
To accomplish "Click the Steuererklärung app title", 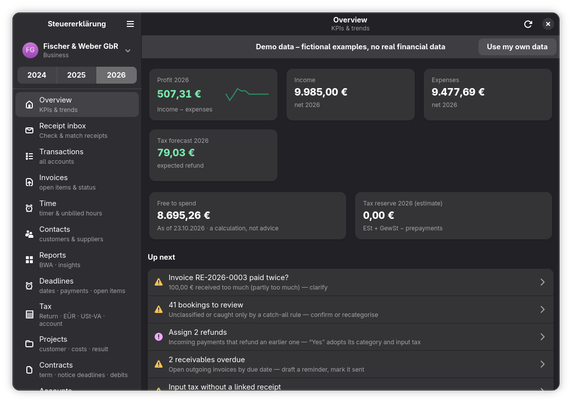I will tap(77, 24).
